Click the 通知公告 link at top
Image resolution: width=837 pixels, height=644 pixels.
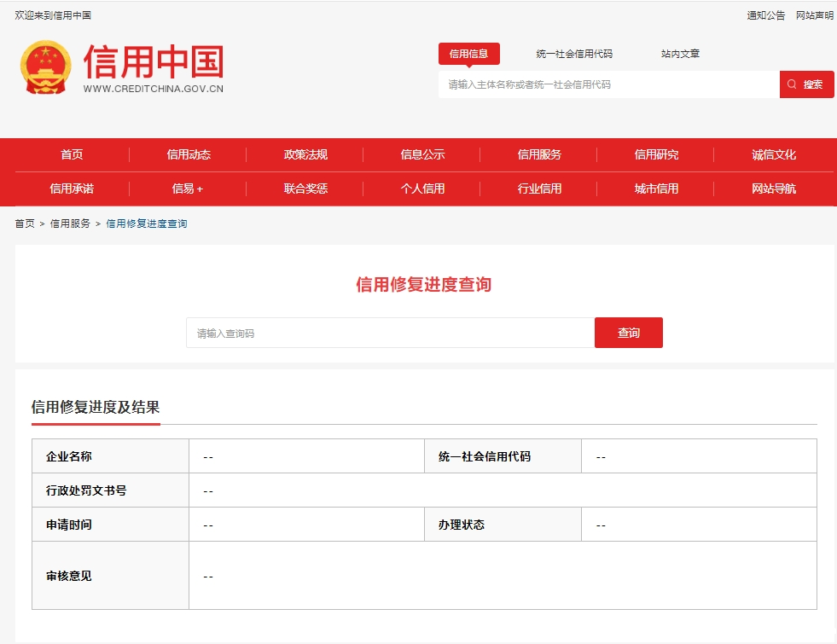pyautogui.click(x=765, y=15)
